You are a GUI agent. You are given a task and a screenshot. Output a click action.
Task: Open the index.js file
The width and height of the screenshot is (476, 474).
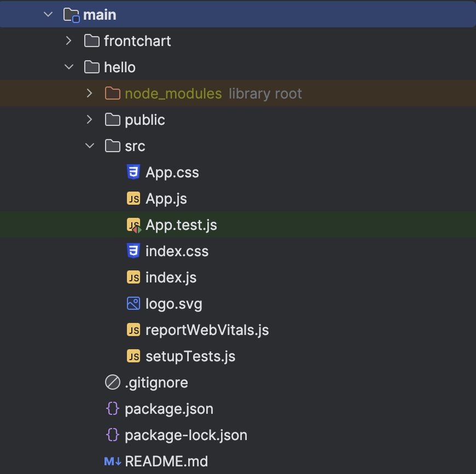[x=171, y=278]
